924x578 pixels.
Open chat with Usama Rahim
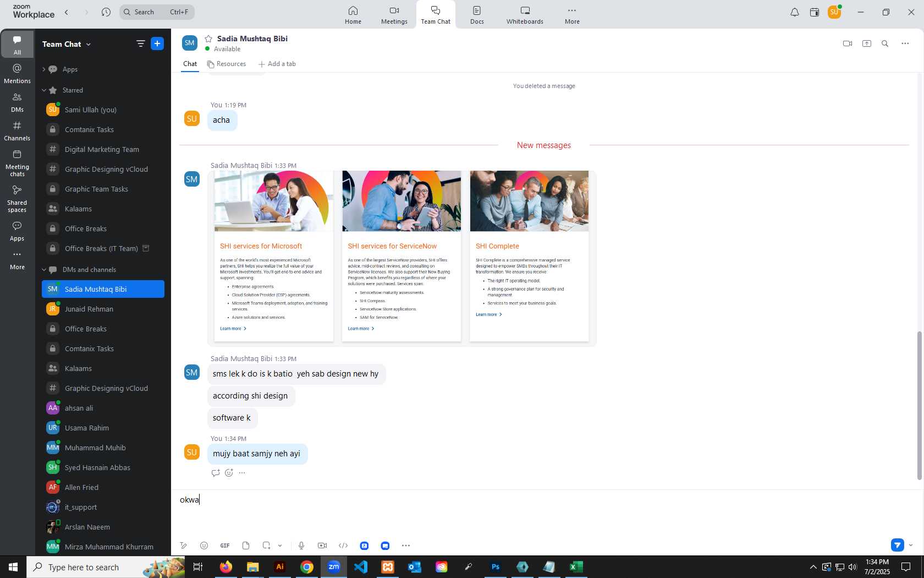103,428
